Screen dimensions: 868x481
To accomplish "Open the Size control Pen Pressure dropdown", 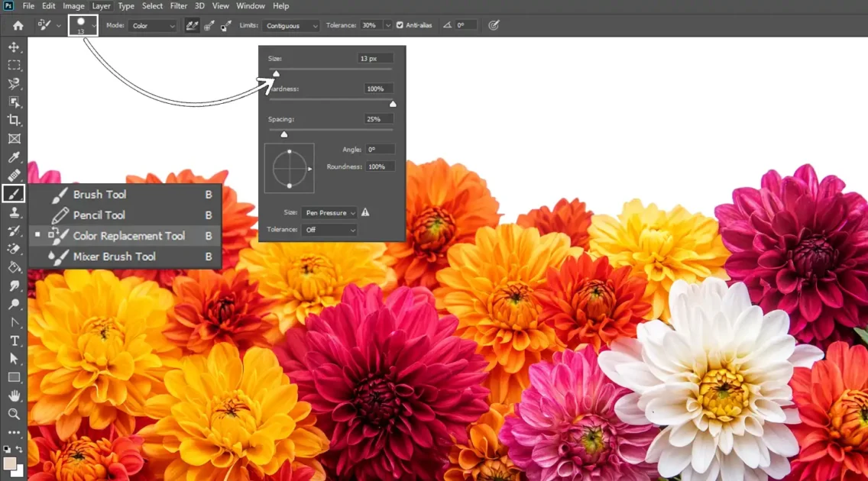I will click(x=329, y=213).
